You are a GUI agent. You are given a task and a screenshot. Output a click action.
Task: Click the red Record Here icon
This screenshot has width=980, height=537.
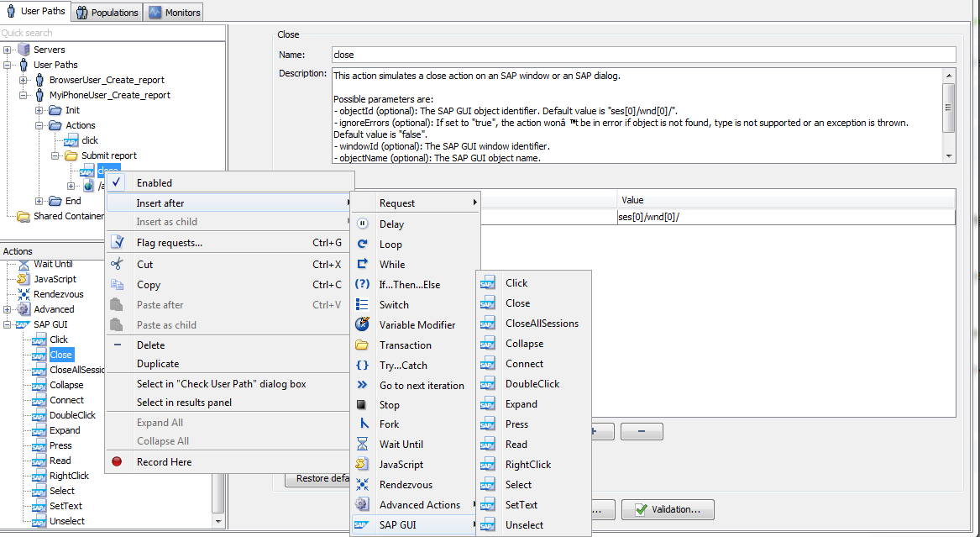pos(118,462)
